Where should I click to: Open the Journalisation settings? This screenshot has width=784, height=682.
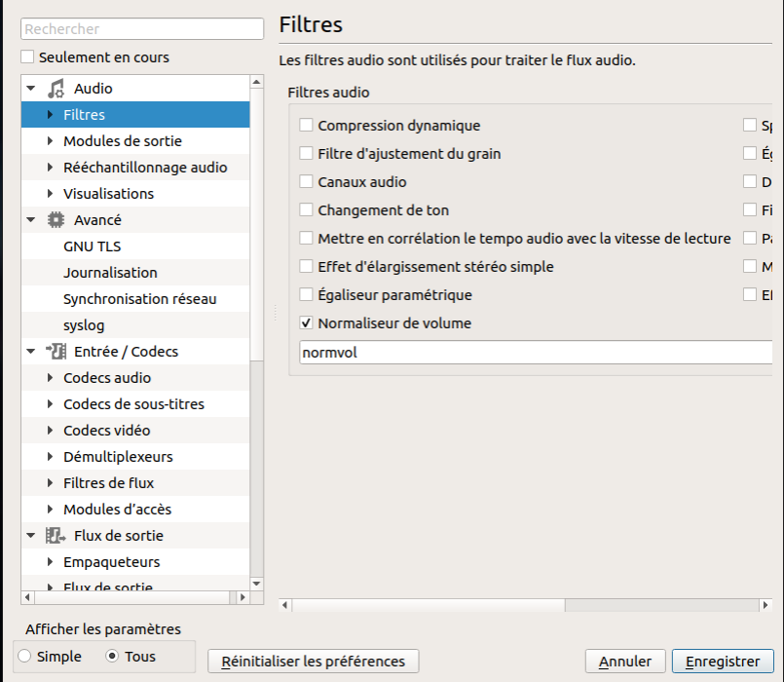click(110, 273)
